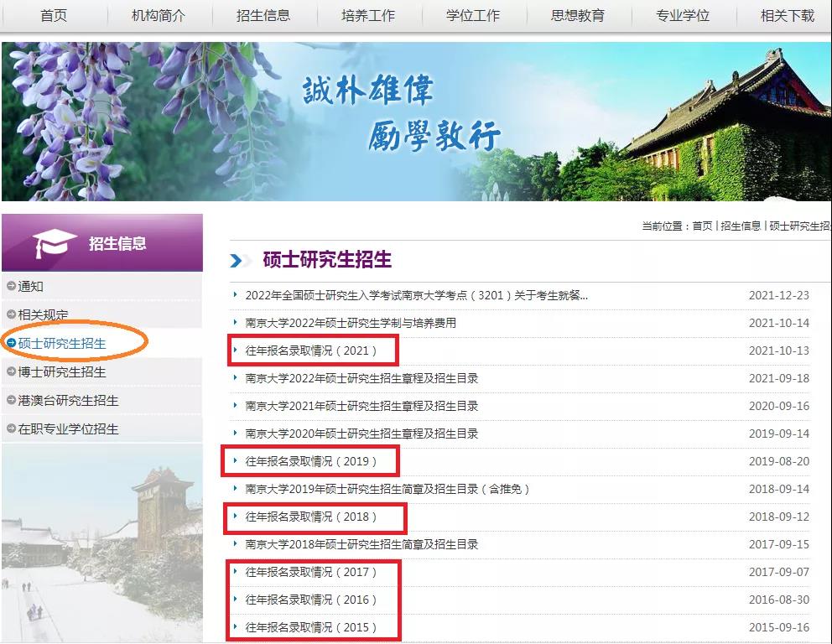Open the 机构简介 navigation item
Screen dimensions: 832x644
[x=159, y=15]
